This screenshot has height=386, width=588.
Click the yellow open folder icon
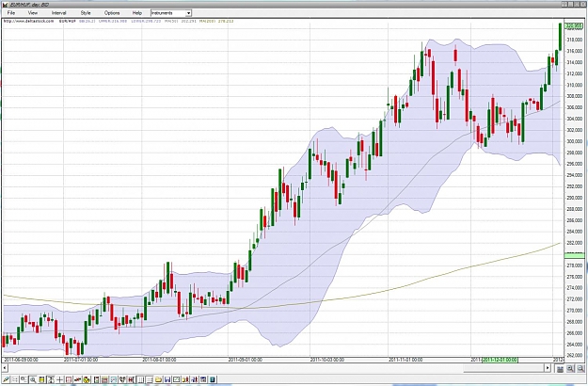pyautogui.click(x=158, y=379)
